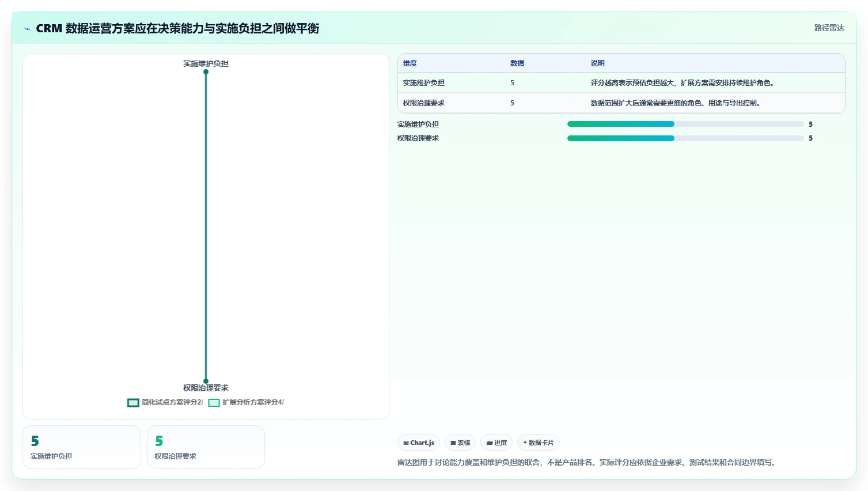
Task: Click the 权限治理要求 progress bar
Action: (x=685, y=138)
